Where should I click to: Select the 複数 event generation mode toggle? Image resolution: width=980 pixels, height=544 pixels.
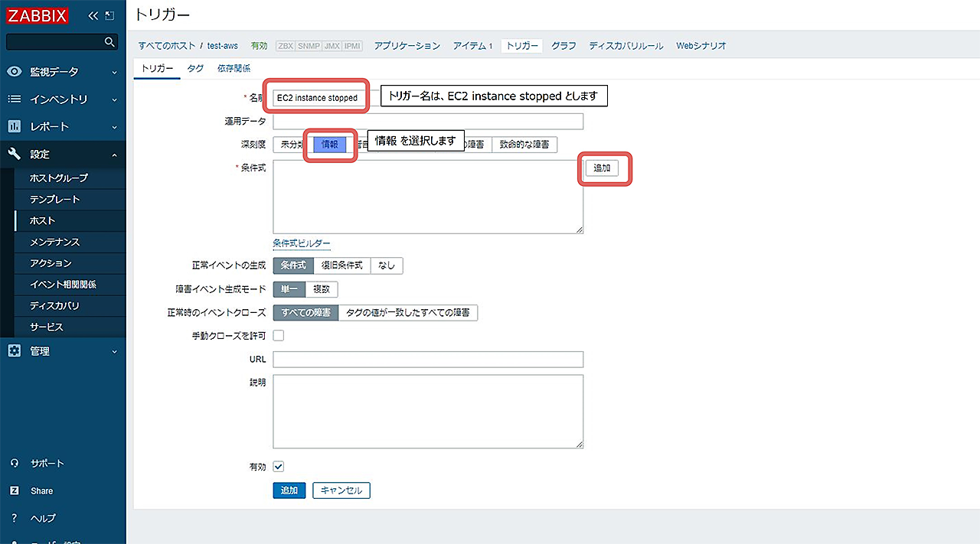click(x=322, y=289)
